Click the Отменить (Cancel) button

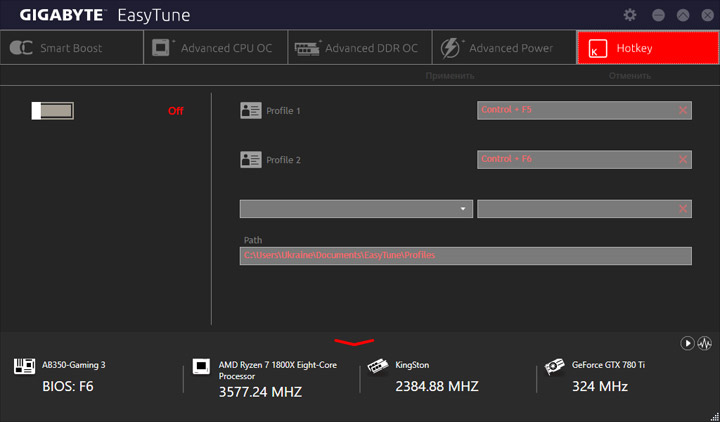pyautogui.click(x=630, y=76)
